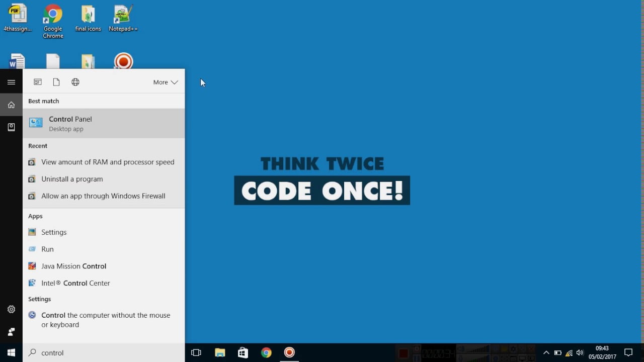The height and width of the screenshot is (362, 644).
Task: Launch Java Mission Control app
Action: pos(73,266)
